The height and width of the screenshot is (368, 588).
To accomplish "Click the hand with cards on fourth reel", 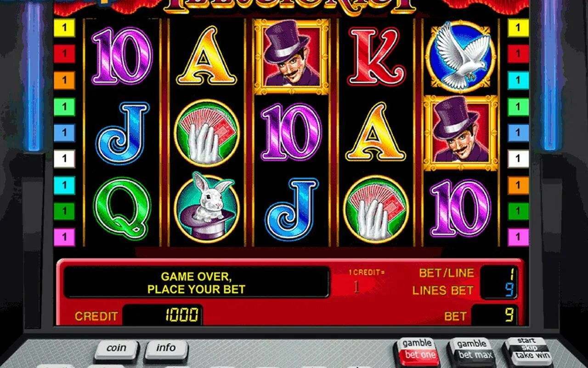I will 376,209.
